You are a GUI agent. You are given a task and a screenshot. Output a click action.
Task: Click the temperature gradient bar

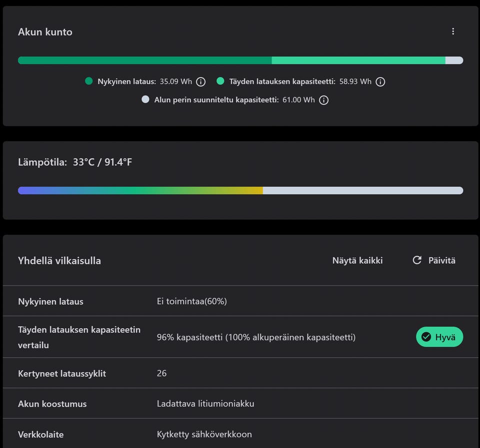coord(240,190)
